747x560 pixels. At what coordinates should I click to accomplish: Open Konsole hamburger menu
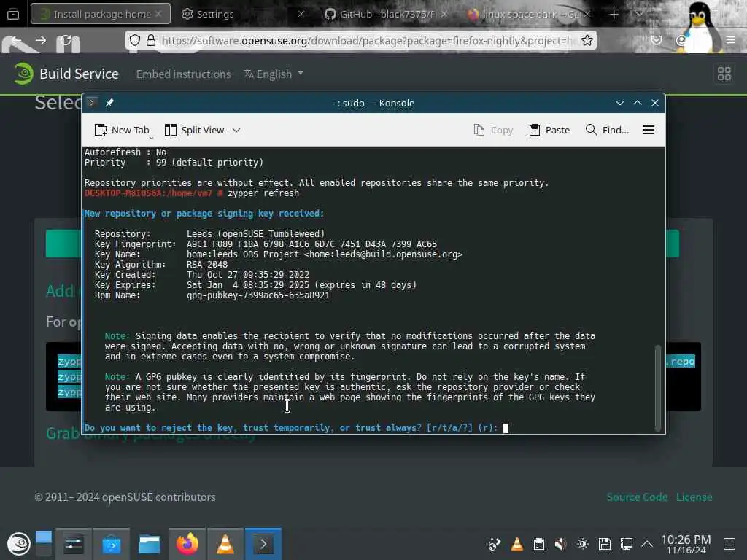click(x=649, y=130)
